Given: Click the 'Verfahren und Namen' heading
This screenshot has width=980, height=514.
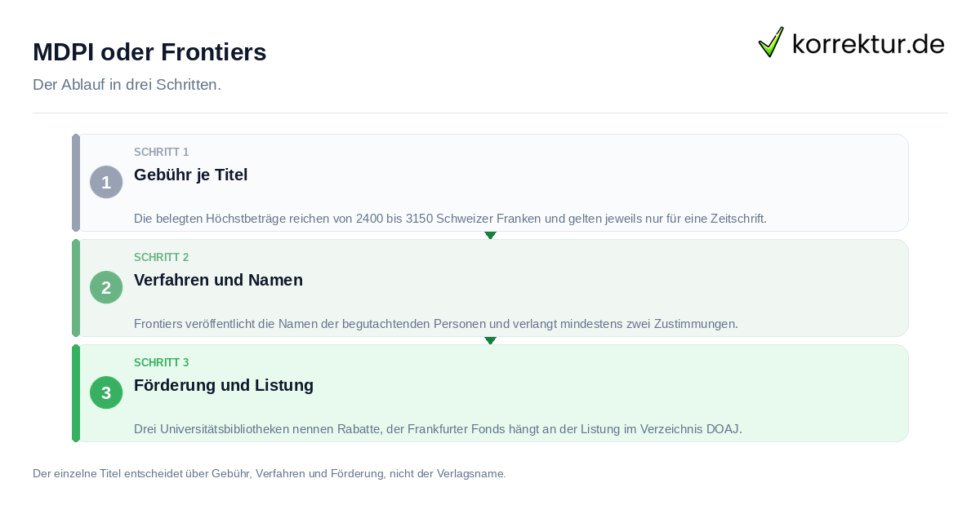Looking at the screenshot, I should [x=218, y=280].
